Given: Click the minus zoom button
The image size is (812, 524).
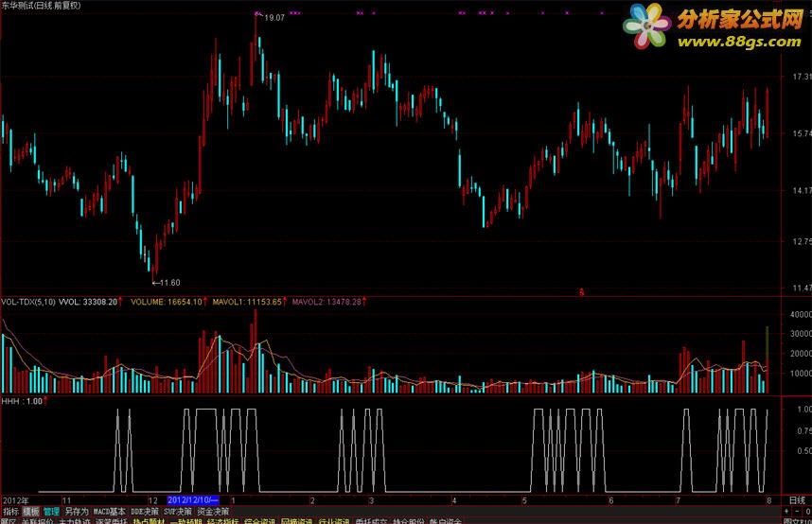Looking at the screenshot, I should coord(798,512).
